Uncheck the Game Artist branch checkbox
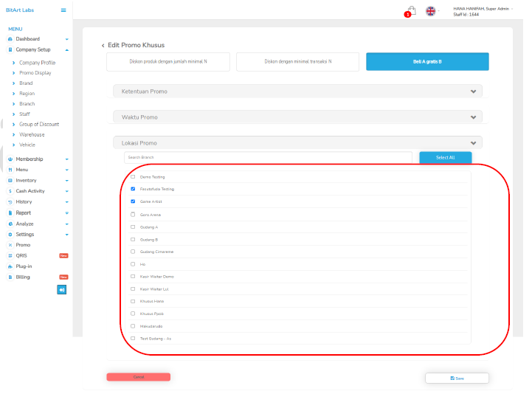The image size is (532, 394). pos(133,201)
